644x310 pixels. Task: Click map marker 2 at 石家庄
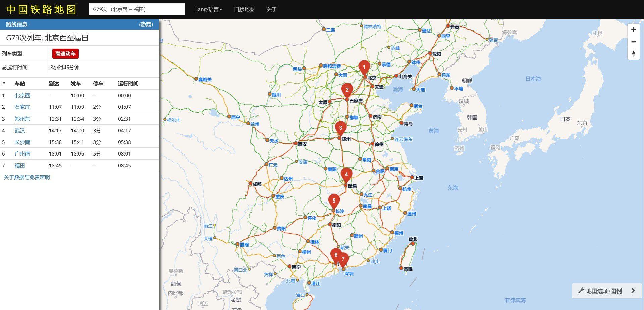coord(347,90)
